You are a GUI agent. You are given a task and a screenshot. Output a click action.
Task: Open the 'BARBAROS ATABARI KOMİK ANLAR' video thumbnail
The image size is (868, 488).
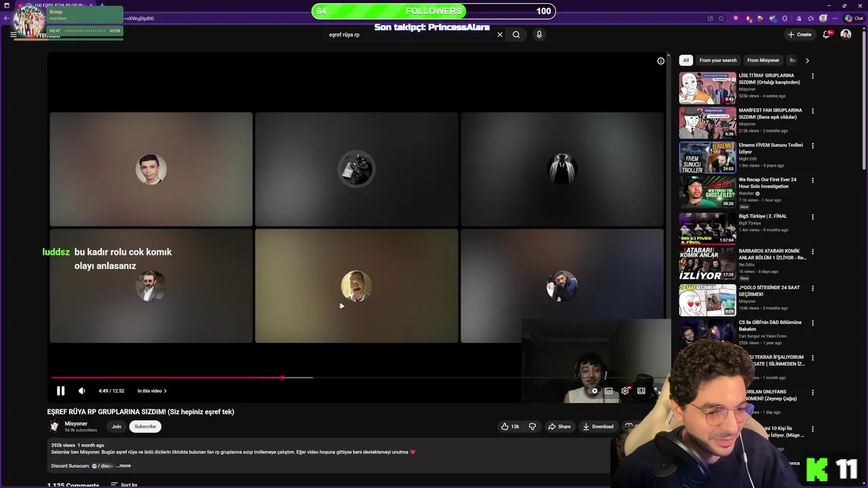pos(707,263)
